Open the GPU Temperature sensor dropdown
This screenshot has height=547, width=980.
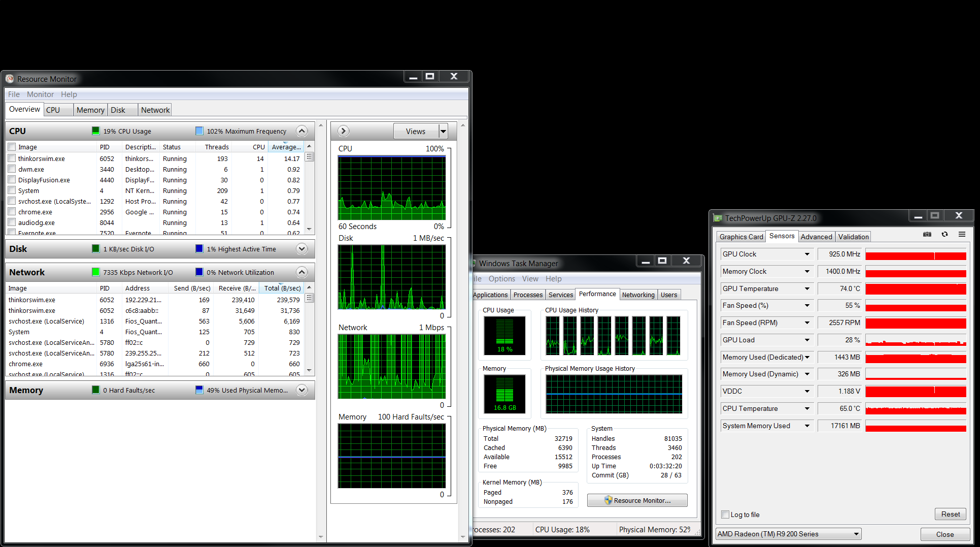[806, 288]
